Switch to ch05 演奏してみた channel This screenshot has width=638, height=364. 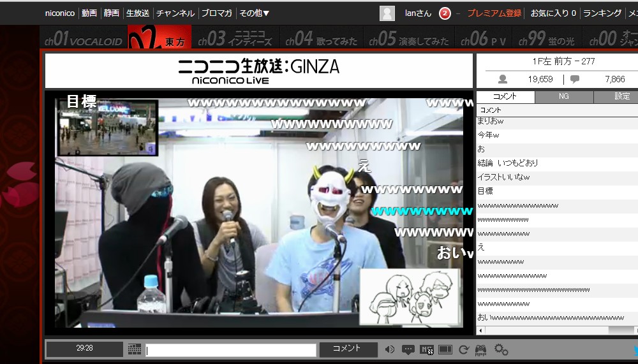pyautogui.click(x=408, y=38)
